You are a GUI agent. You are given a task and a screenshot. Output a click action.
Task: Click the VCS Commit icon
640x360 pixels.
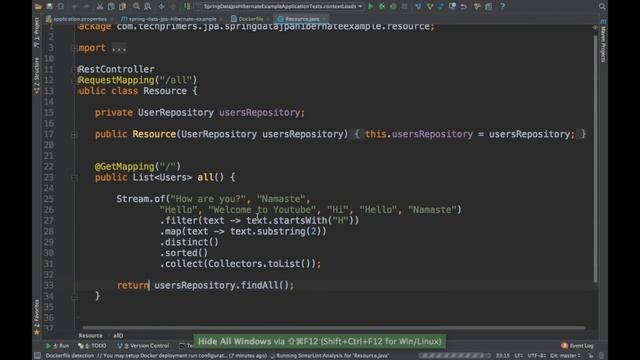point(430,7)
